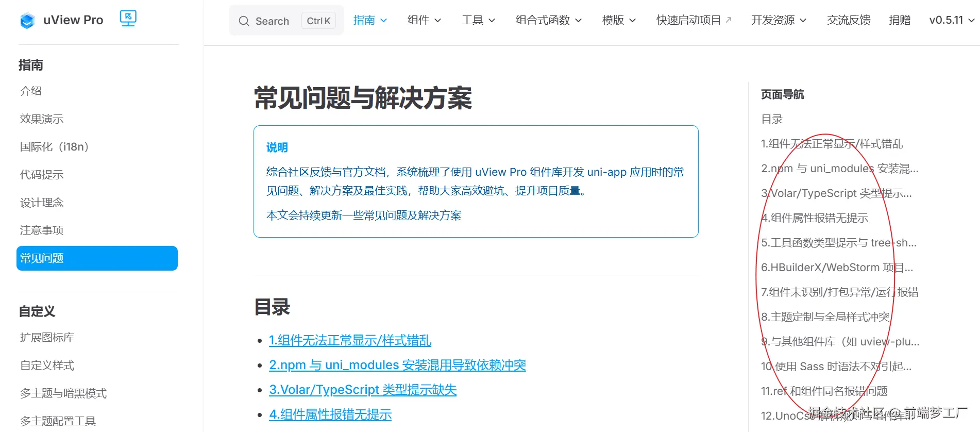Jump to 2.npm 与 uni_modules in page navigation
This screenshot has height=432, width=980.
840,169
